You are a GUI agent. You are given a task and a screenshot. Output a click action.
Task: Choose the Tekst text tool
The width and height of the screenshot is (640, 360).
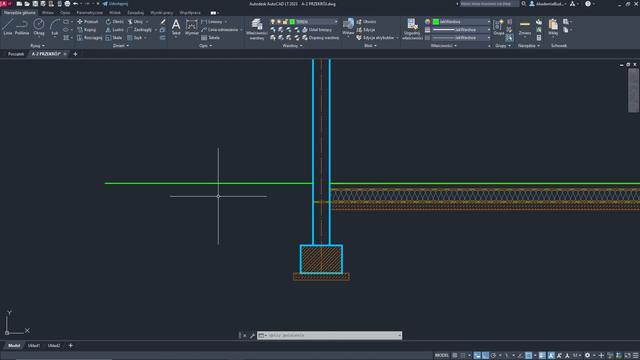click(176, 27)
